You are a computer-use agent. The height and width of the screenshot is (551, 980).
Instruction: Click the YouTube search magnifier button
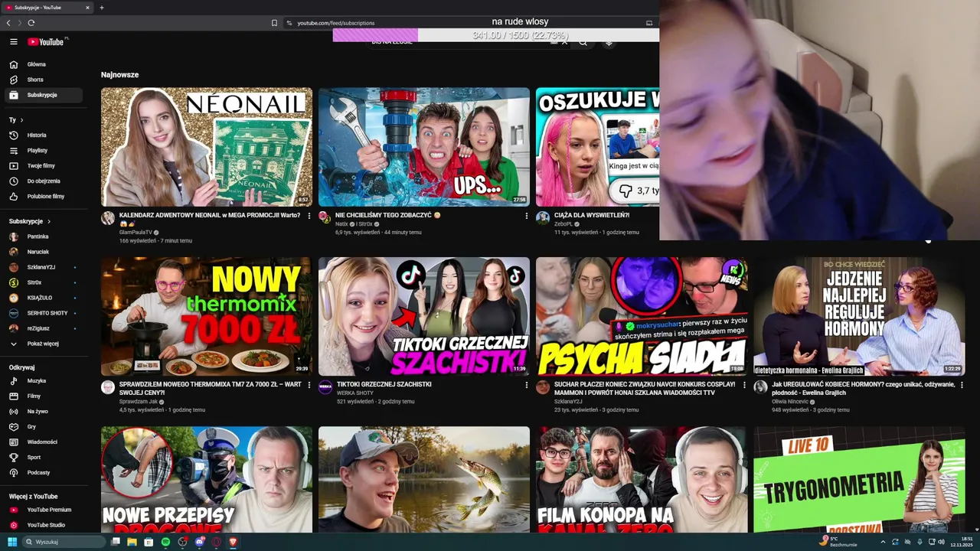tap(583, 42)
